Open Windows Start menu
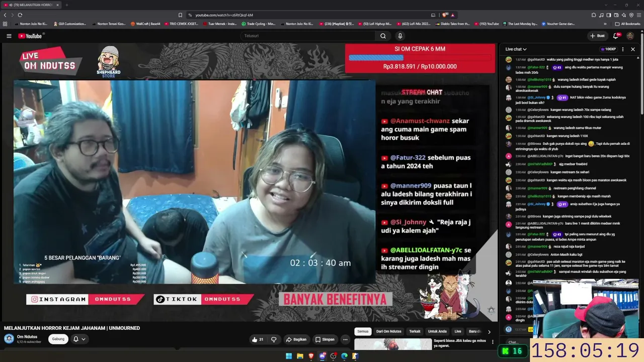The width and height of the screenshot is (644, 362). click(289, 356)
